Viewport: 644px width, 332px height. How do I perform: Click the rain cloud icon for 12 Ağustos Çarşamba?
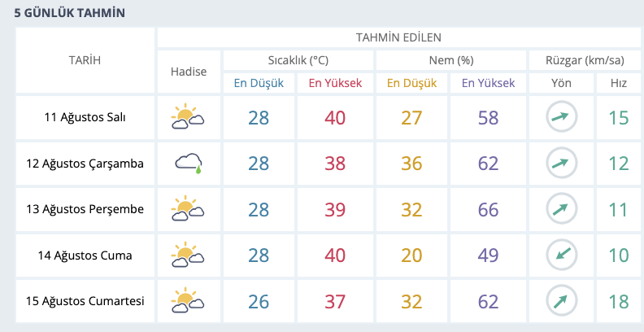click(x=189, y=164)
